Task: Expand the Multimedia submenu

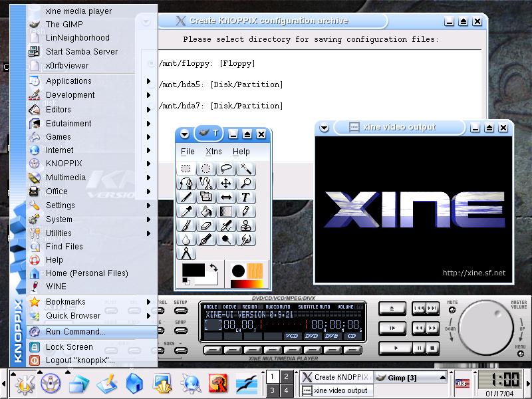Action: click(92, 178)
